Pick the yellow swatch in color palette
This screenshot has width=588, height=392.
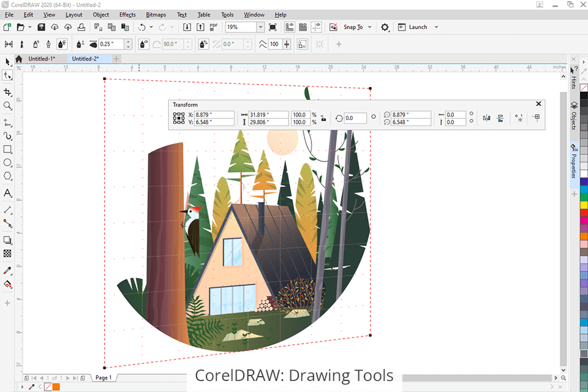coord(584,205)
